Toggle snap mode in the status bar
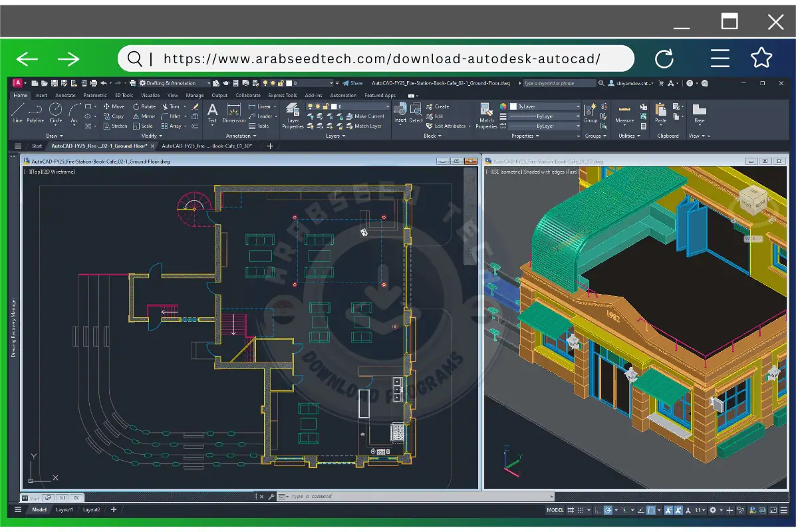This screenshot has width=798, height=532. [580, 509]
